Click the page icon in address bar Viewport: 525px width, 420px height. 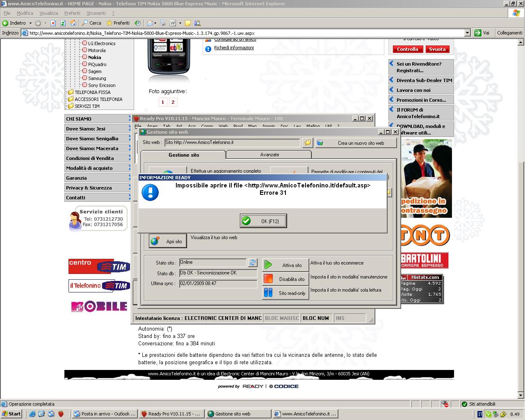coord(25,33)
